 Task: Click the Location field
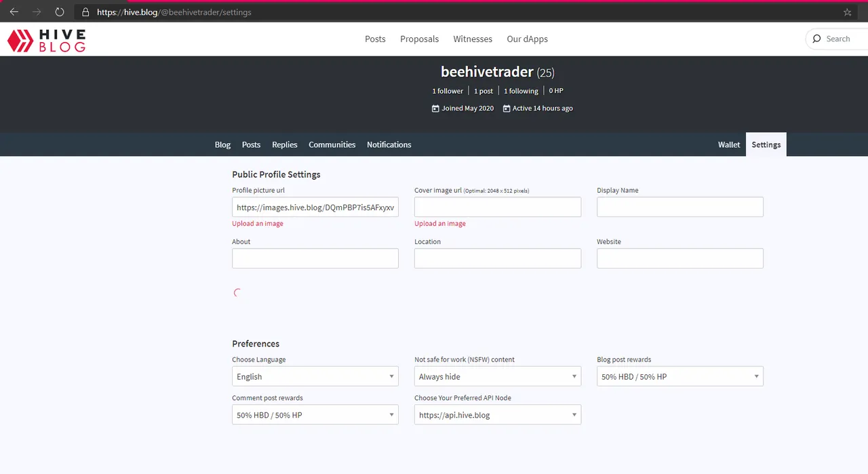pyautogui.click(x=498, y=258)
